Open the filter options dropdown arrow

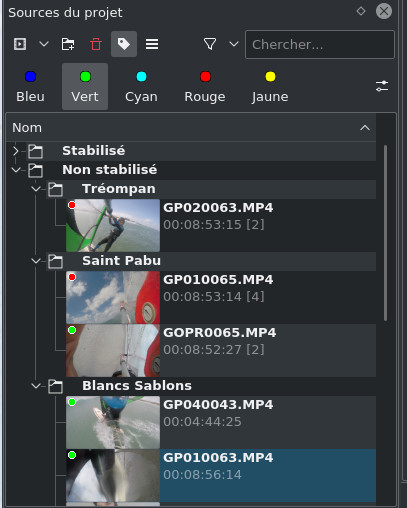tap(234, 44)
